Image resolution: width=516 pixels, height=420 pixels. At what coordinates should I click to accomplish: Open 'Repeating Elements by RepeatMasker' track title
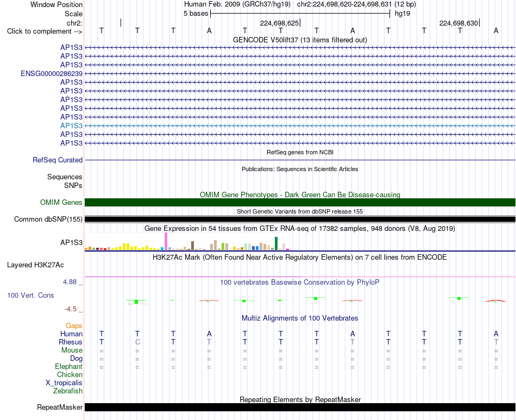(300, 399)
